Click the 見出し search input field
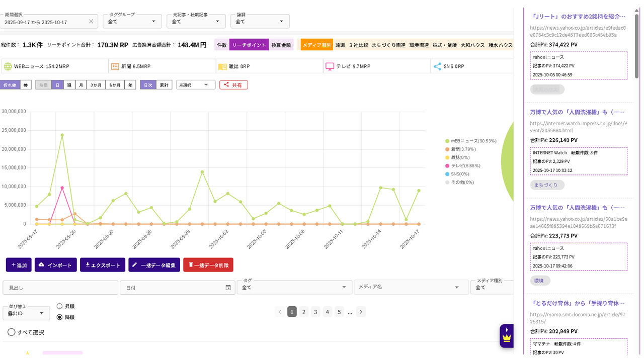Image resolution: width=644 pixels, height=362 pixels. point(60,288)
